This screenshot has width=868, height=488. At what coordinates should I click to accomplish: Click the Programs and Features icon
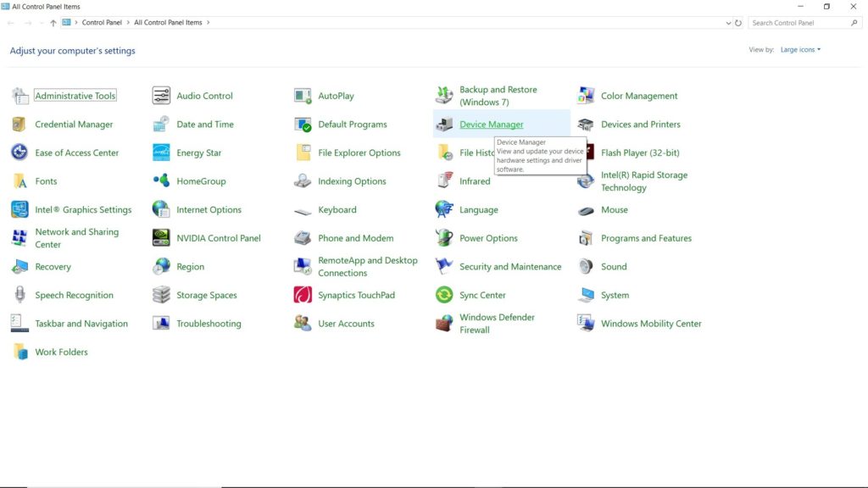click(586, 238)
